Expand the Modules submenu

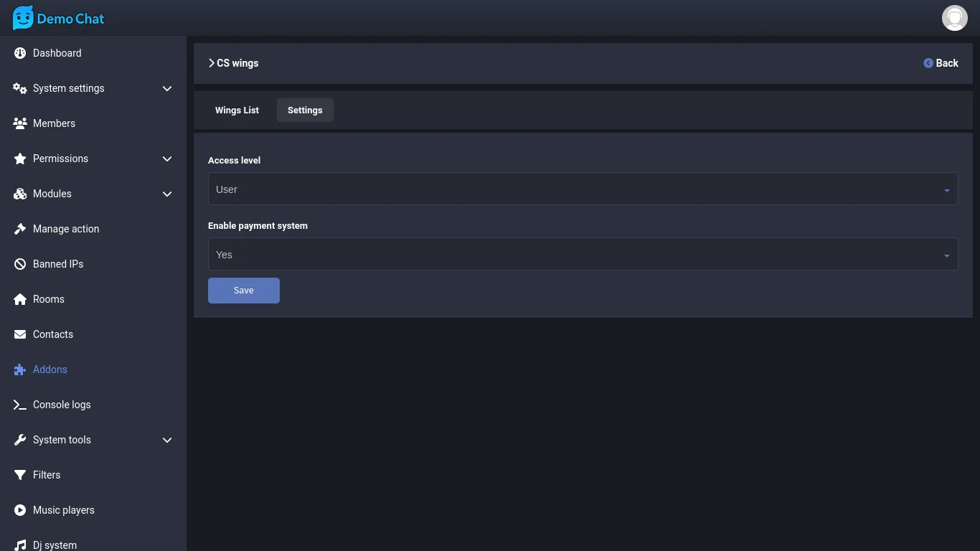[166, 194]
